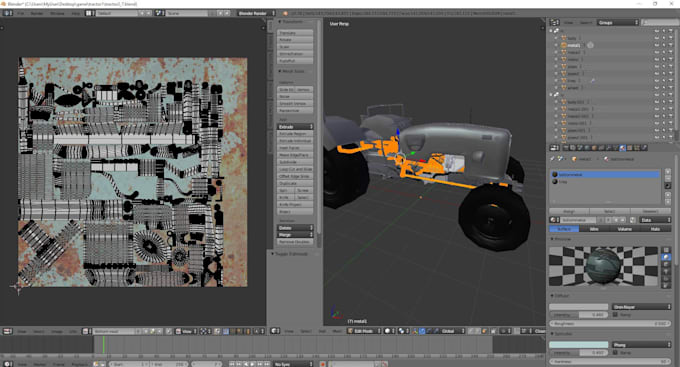Click the Remove Doubles button
This screenshot has height=367, width=680.
(x=295, y=242)
